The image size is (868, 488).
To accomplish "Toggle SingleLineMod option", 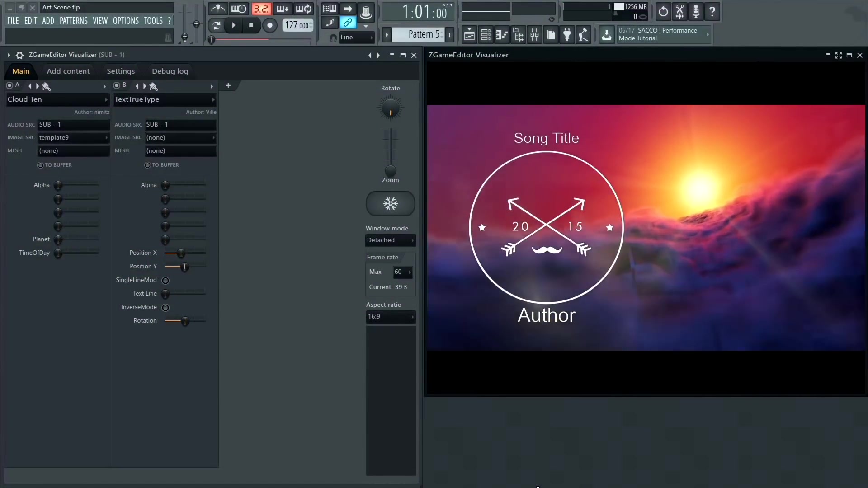I will (165, 281).
